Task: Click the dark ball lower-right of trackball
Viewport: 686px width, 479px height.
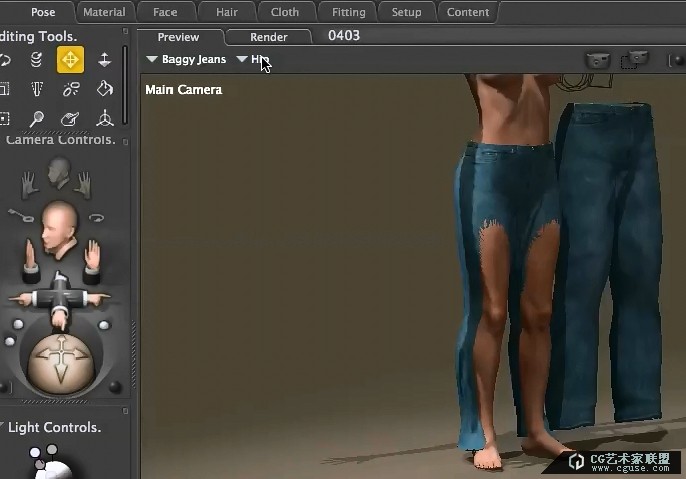Action: (x=115, y=387)
